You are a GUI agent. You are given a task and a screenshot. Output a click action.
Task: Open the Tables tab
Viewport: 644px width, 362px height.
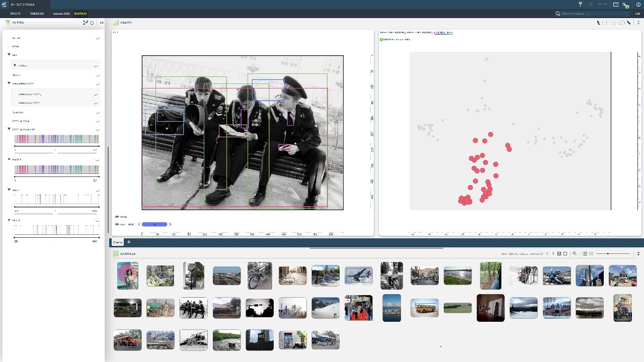coord(37,14)
